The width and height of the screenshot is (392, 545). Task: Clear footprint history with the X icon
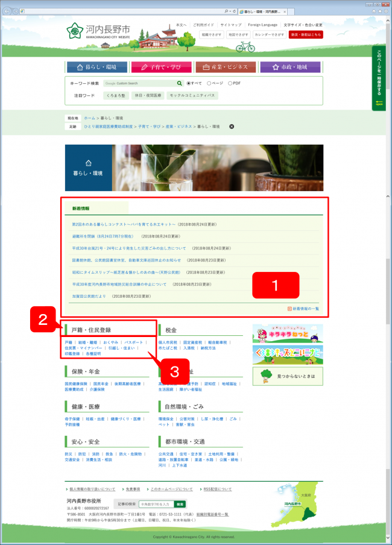(232, 127)
